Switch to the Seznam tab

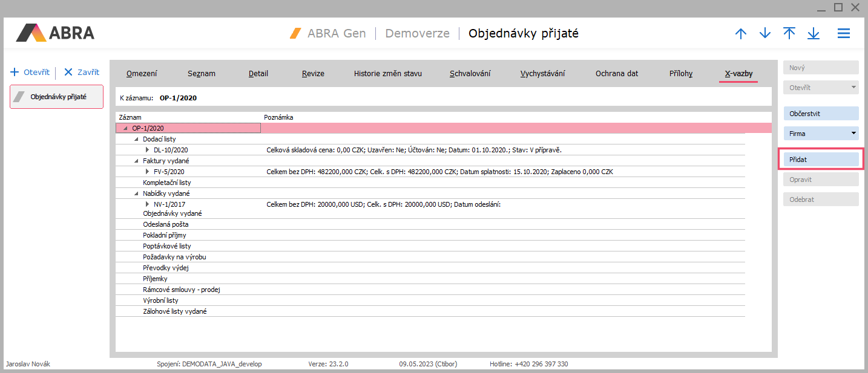tap(201, 74)
